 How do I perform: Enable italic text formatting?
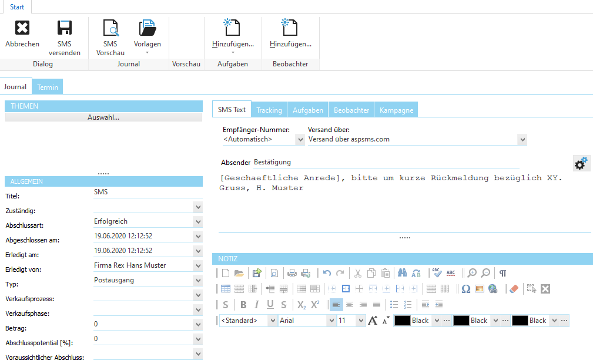tap(256, 304)
